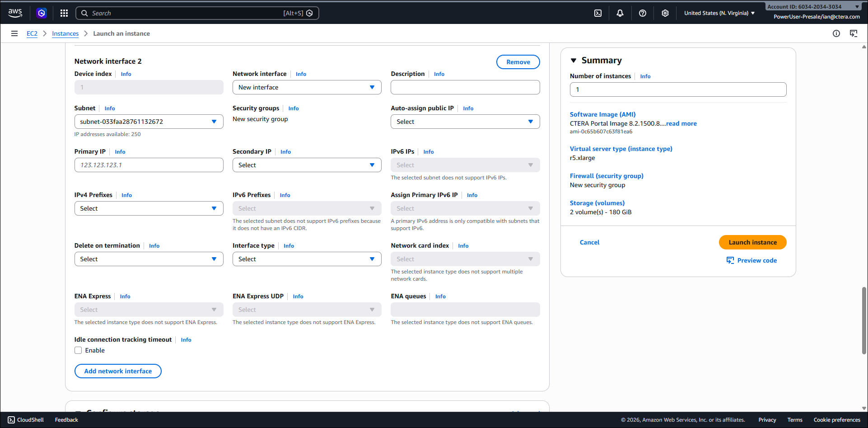
Task: Enable idle connection tracking timeout
Action: click(x=78, y=350)
